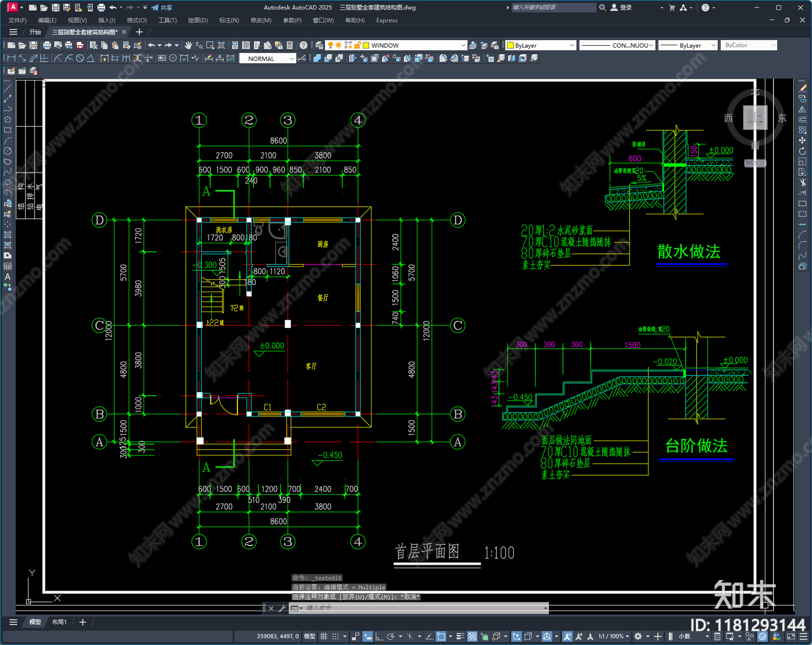
Task: Open the ByLayer lineweight dropdown
Action: coord(713,45)
